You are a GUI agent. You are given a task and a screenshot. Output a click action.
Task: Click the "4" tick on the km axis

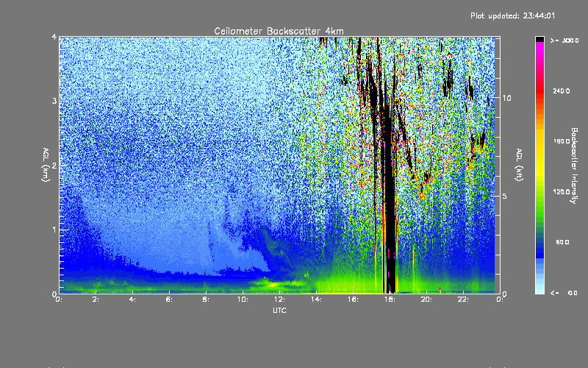54,37
